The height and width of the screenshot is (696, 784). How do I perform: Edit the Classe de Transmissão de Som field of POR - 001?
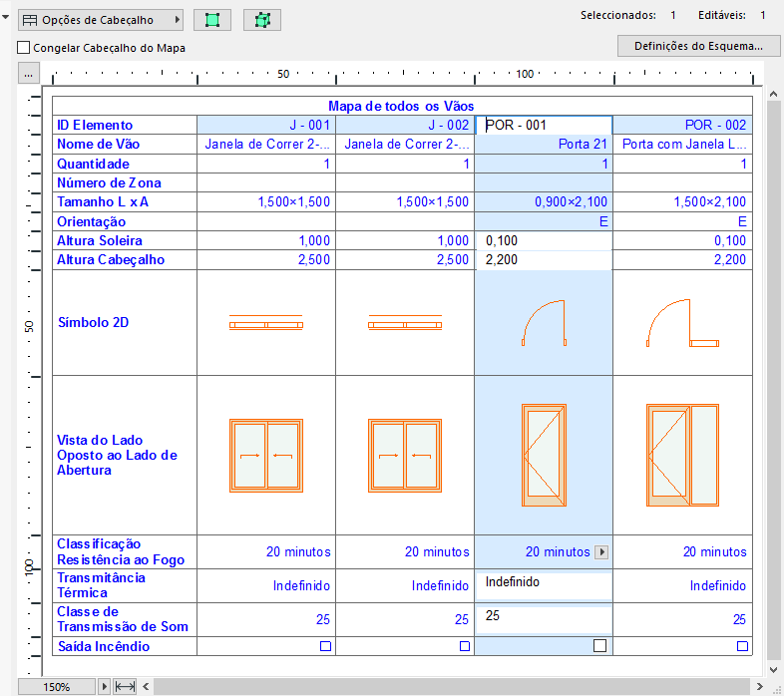[x=544, y=619]
